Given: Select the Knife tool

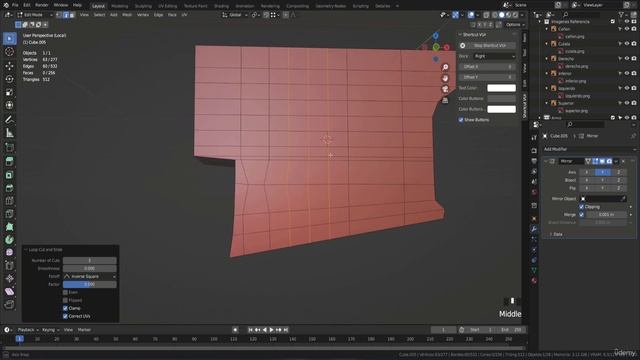Looking at the screenshot, I should [x=9, y=214].
